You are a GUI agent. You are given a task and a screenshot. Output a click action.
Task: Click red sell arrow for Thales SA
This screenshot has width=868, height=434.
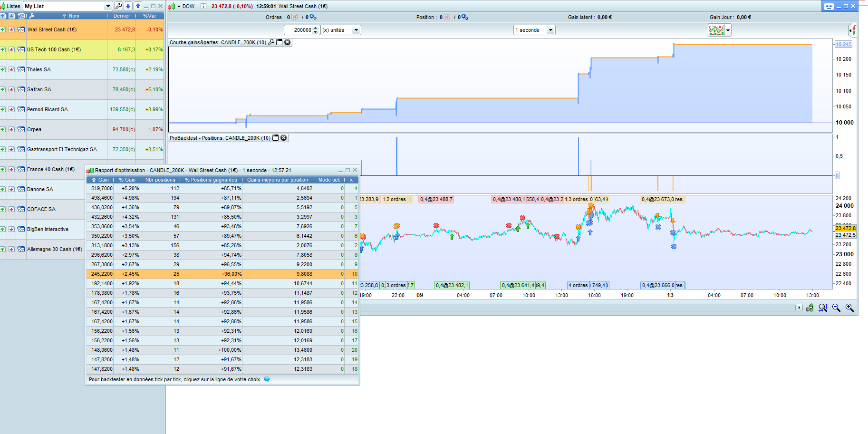(11, 69)
